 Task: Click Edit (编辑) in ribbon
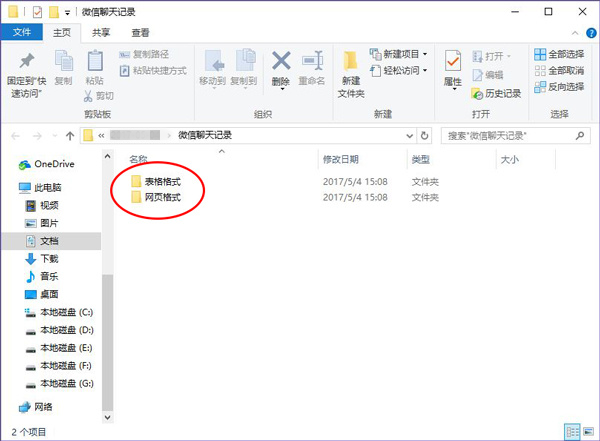488,75
